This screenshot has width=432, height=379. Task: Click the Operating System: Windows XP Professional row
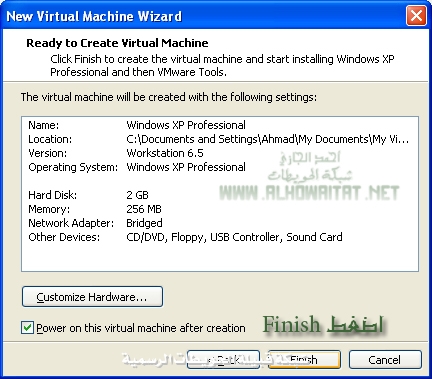coord(137,167)
